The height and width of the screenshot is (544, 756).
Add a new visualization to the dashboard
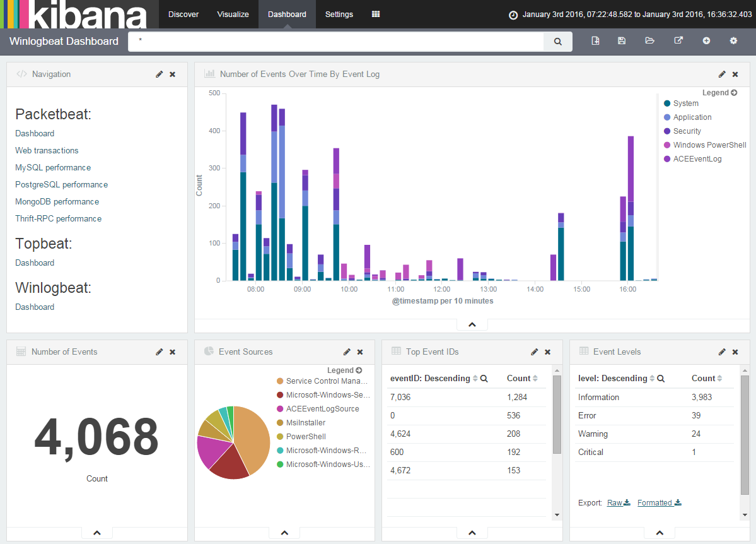pyautogui.click(x=706, y=40)
